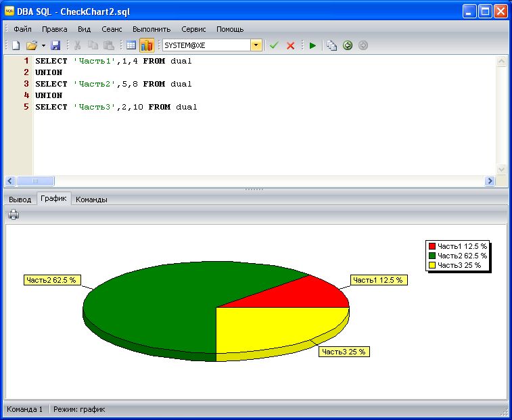The width and height of the screenshot is (512, 420).
Task: Commit with the green checkmark icon
Action: pyautogui.click(x=274, y=45)
